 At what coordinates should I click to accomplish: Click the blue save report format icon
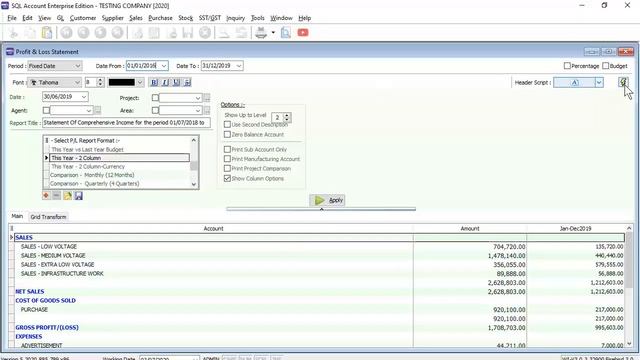point(78,196)
